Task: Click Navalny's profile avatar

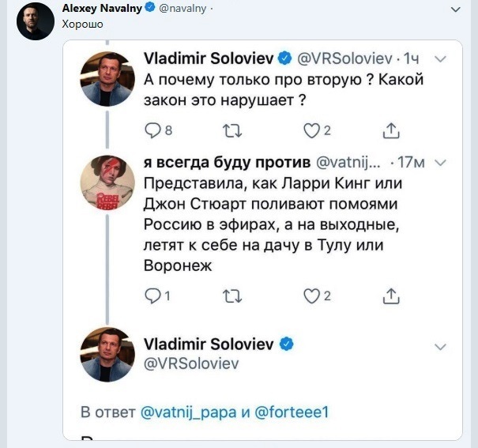Action: [x=35, y=21]
